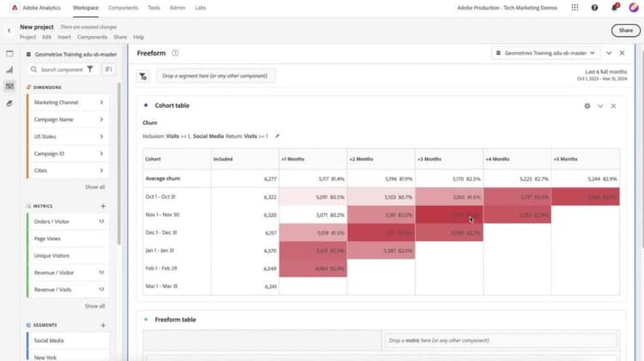Viewport: 644px width, 361px height.
Task: Click the Included value 6,322
Action: click(x=270, y=197)
